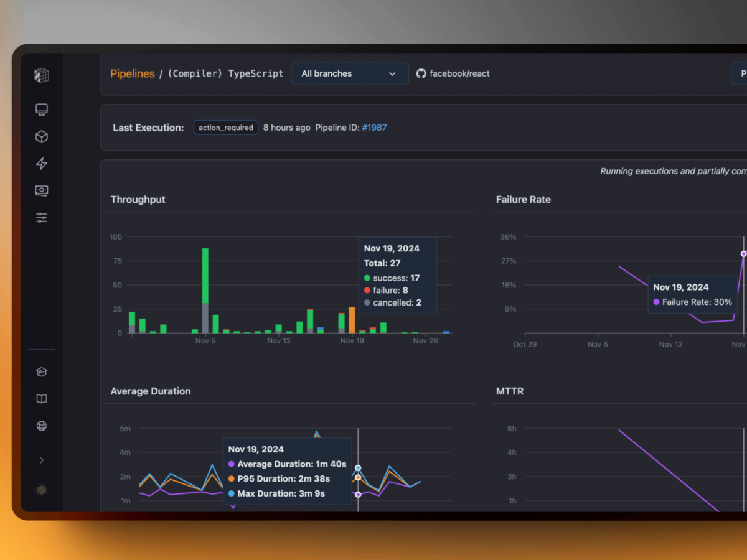Click the graduation cap icon
Viewport: 747px width, 560px height.
tap(42, 372)
